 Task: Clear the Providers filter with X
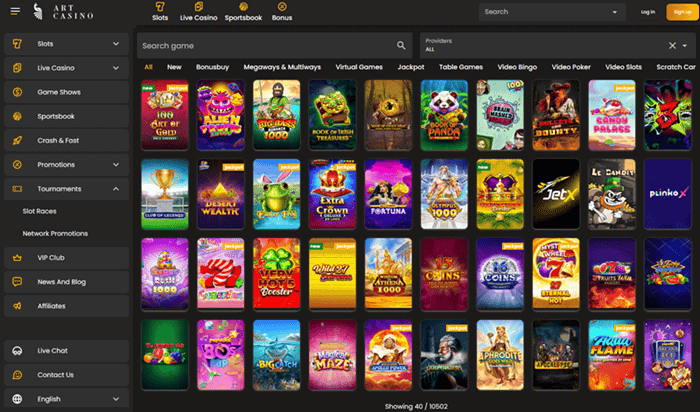click(672, 46)
